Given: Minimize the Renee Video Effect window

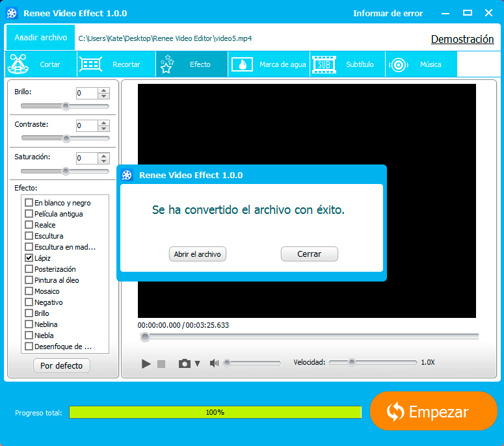Looking at the screenshot, I should click(x=445, y=13).
